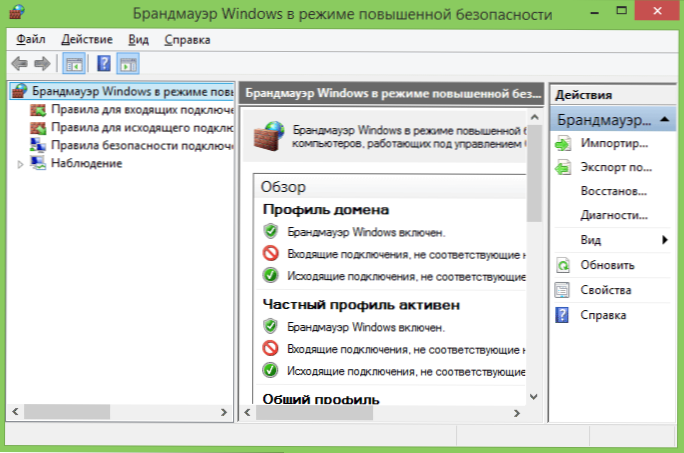Click the firewall app icon in title bar

tap(17, 12)
